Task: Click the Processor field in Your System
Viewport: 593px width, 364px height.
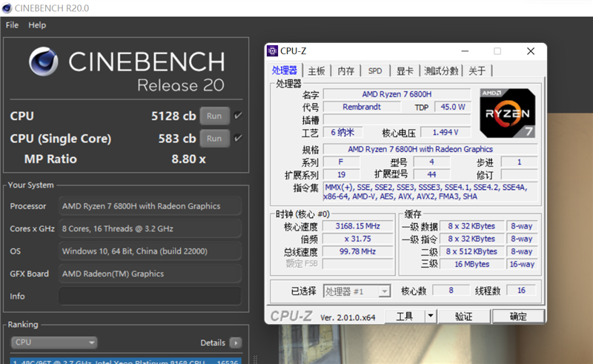Action: pyautogui.click(x=150, y=206)
